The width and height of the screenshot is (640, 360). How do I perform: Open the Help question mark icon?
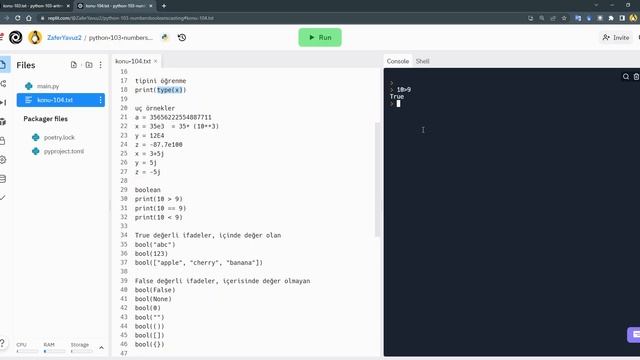click(x=2, y=343)
